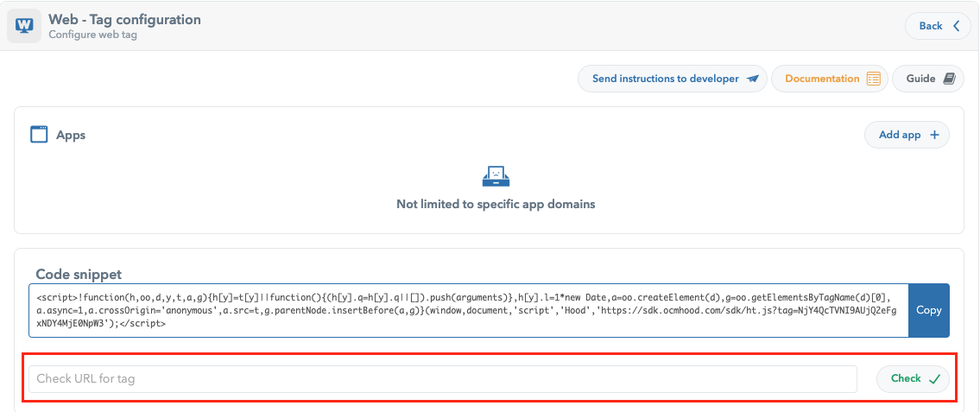
Task: Click the Back chevron arrow
Action: tap(956, 26)
